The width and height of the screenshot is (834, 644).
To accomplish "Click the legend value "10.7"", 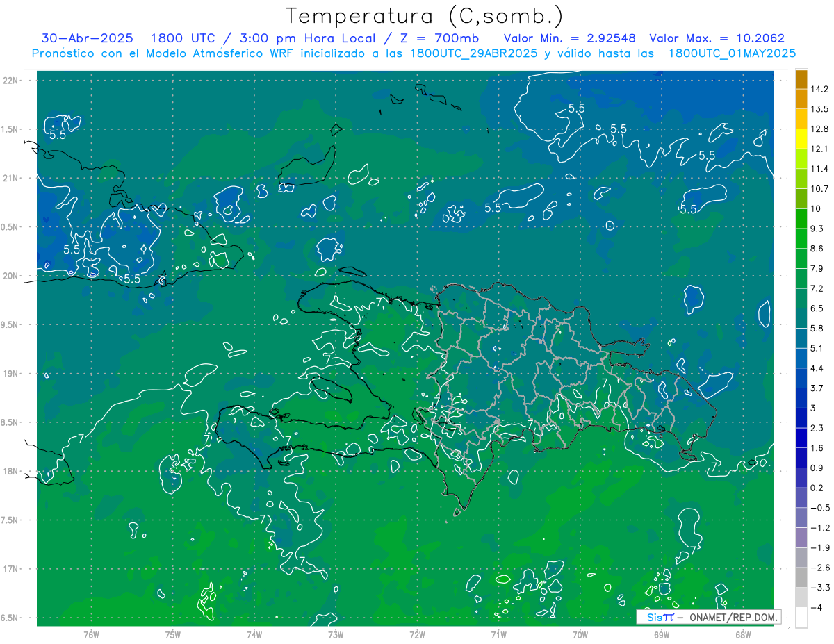I will point(819,189).
